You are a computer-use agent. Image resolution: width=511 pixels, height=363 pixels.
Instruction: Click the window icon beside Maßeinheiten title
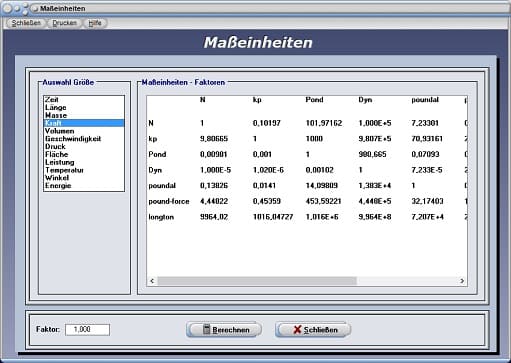(x=35, y=8)
